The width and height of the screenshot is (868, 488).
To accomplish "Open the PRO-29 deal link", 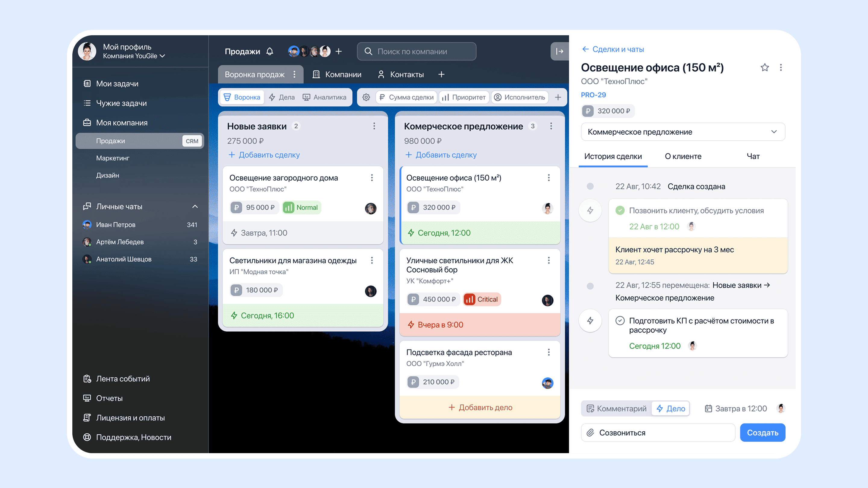I will [x=593, y=95].
